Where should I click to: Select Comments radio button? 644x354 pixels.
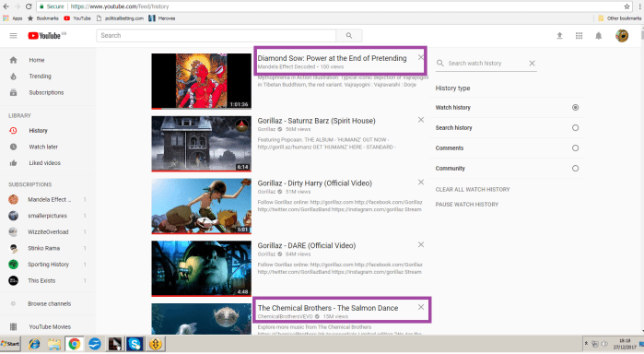575,148
